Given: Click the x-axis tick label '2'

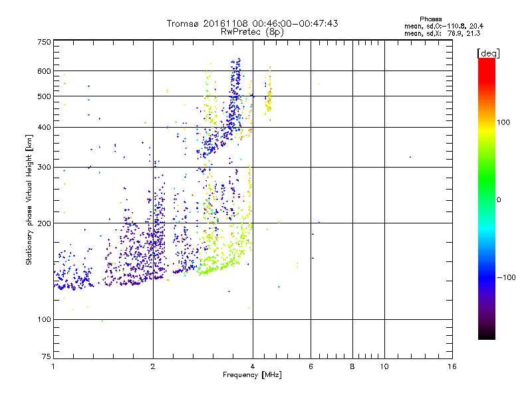Looking at the screenshot, I should click(x=153, y=366).
